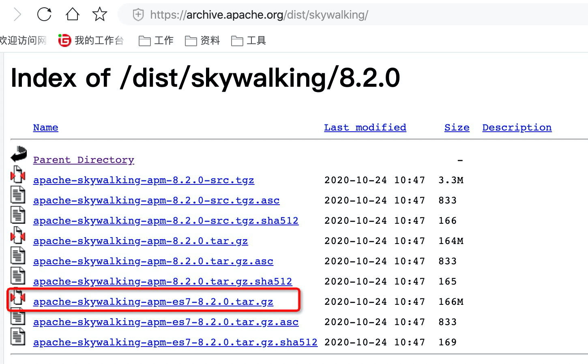Reload the page with refresh icon
This screenshot has height=364, width=588.
pyautogui.click(x=44, y=15)
